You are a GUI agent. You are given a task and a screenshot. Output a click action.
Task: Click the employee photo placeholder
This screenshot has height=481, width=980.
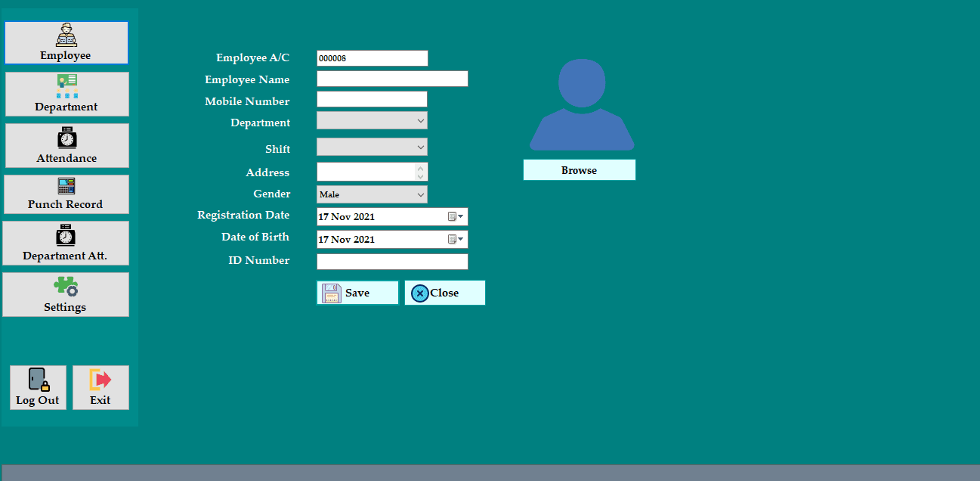pos(582,104)
